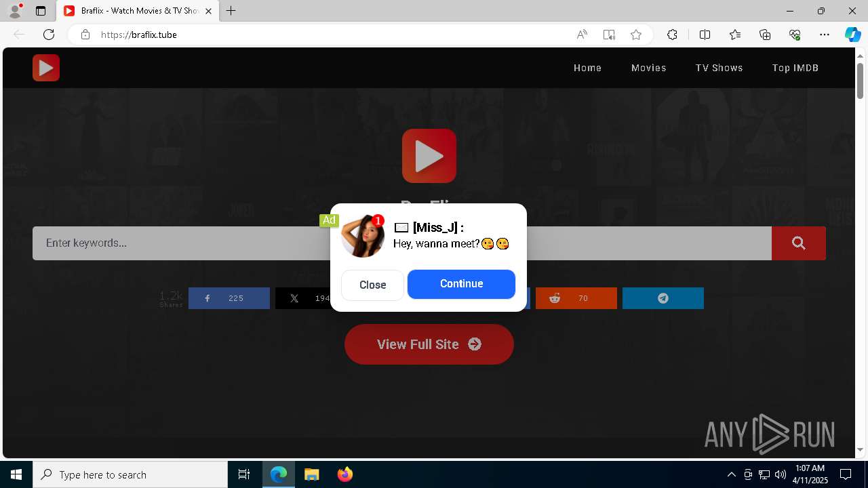Open the Favorites list icon
Image resolution: width=868 pixels, height=488 pixels.
tap(735, 35)
